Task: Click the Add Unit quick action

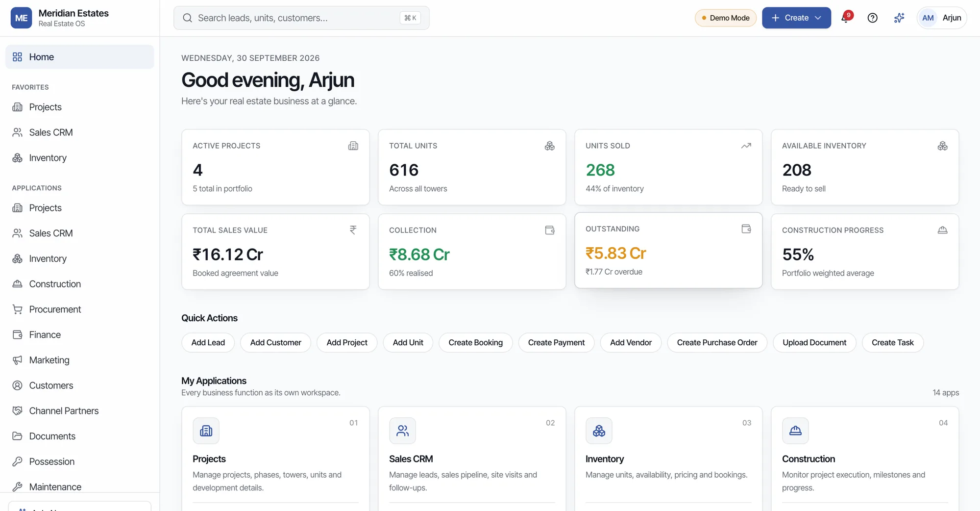Action: coord(408,342)
